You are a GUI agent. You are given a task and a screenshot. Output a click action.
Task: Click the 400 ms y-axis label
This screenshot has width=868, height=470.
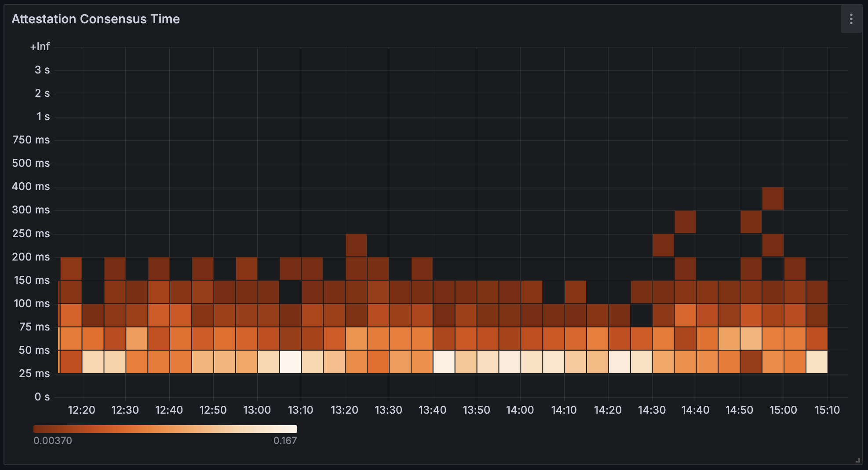pos(31,187)
